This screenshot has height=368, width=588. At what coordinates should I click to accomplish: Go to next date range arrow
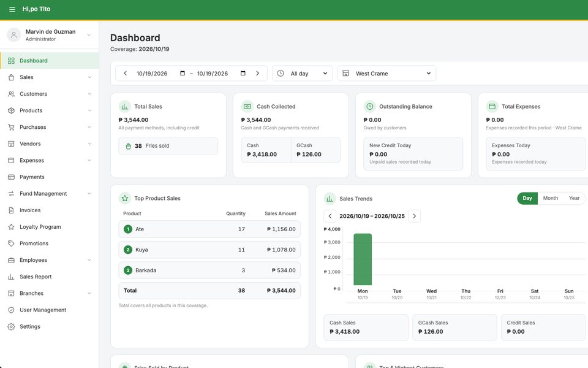point(258,73)
